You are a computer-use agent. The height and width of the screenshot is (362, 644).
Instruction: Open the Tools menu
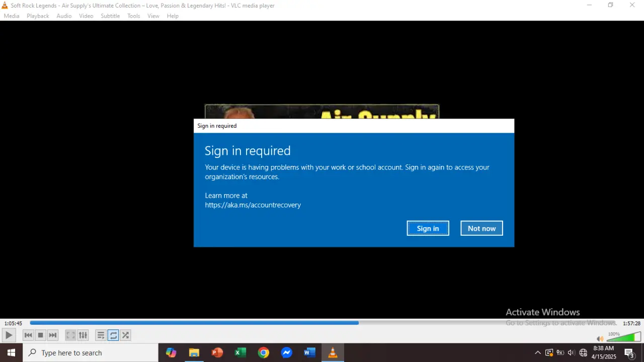134,16
